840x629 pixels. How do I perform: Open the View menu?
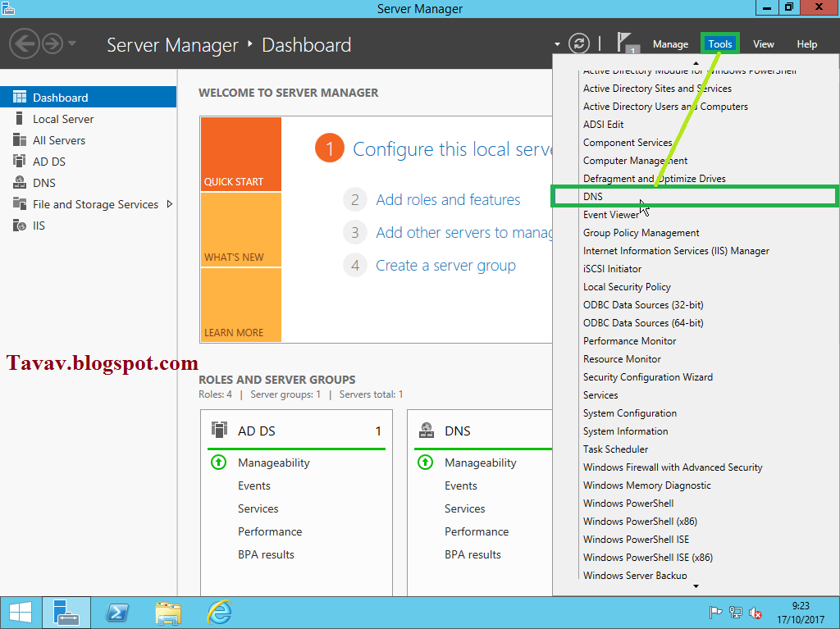pos(764,44)
